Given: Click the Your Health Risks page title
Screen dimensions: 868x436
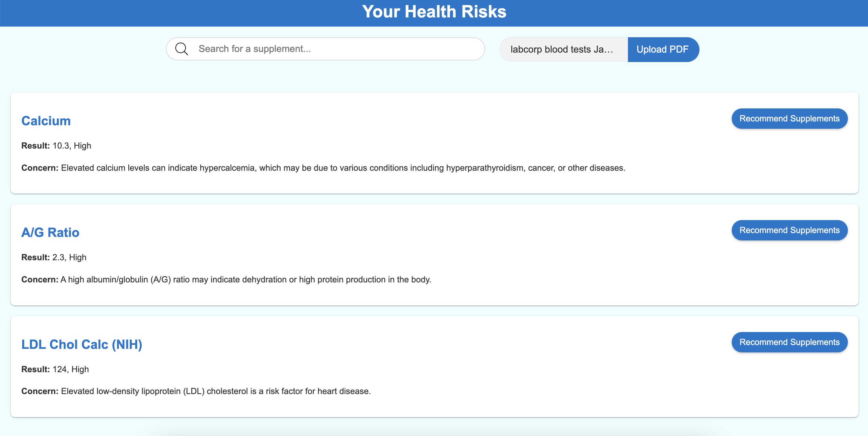Looking at the screenshot, I should [434, 12].
